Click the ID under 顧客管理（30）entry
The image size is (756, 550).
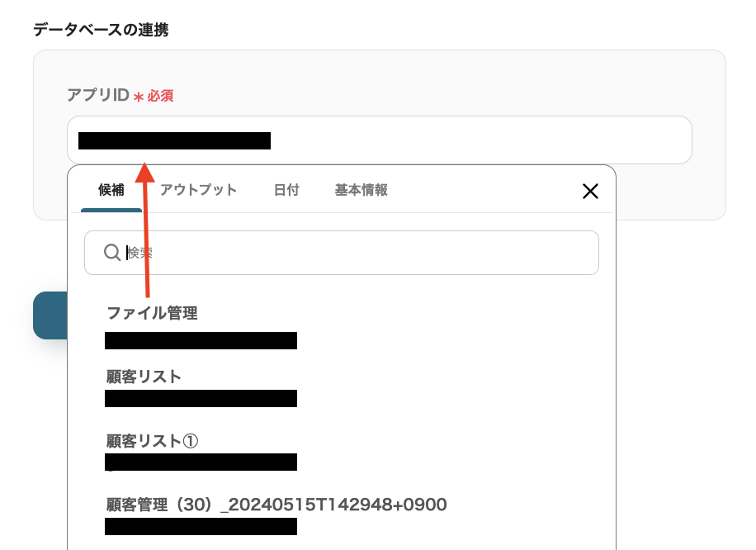201,527
